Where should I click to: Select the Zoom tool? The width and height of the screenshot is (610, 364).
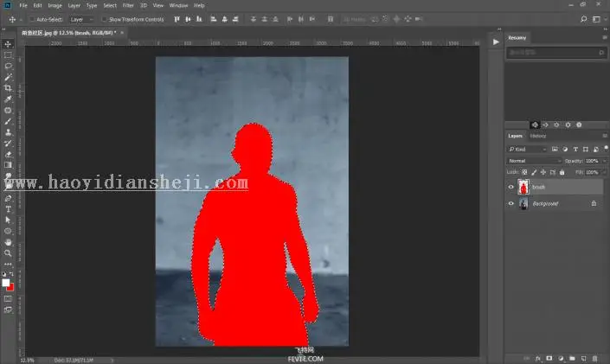[x=8, y=253]
